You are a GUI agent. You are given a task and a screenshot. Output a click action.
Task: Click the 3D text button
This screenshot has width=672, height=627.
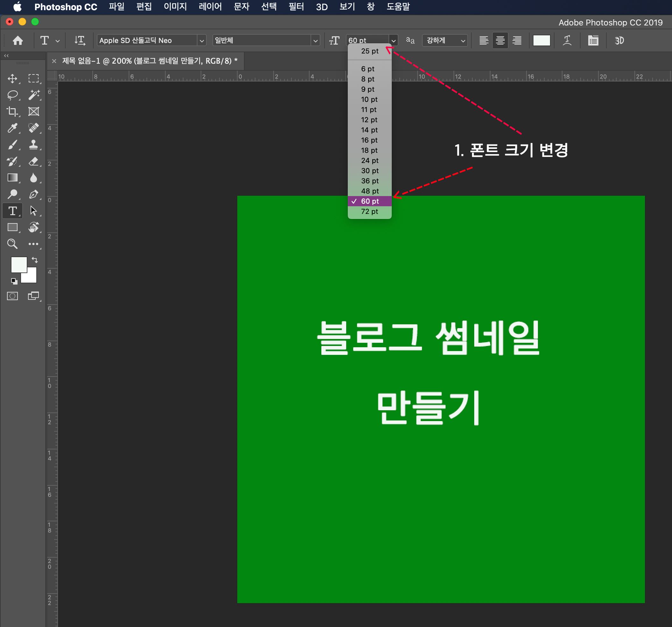tap(619, 40)
